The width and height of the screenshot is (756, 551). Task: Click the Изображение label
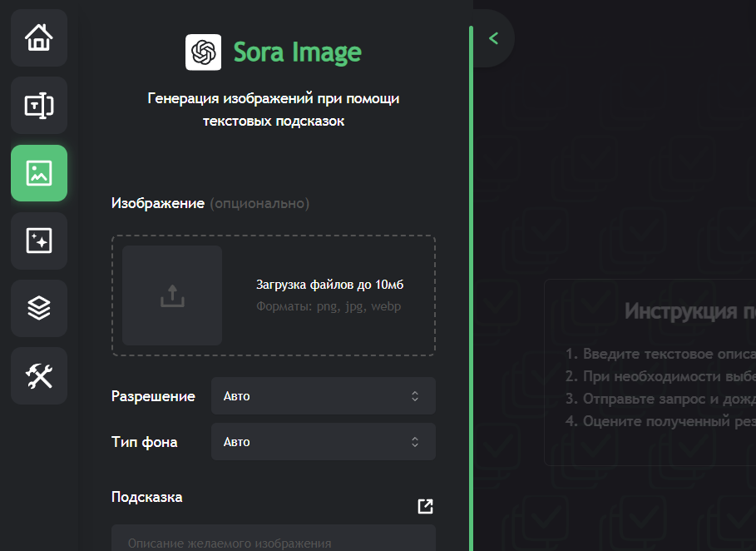[x=158, y=203]
